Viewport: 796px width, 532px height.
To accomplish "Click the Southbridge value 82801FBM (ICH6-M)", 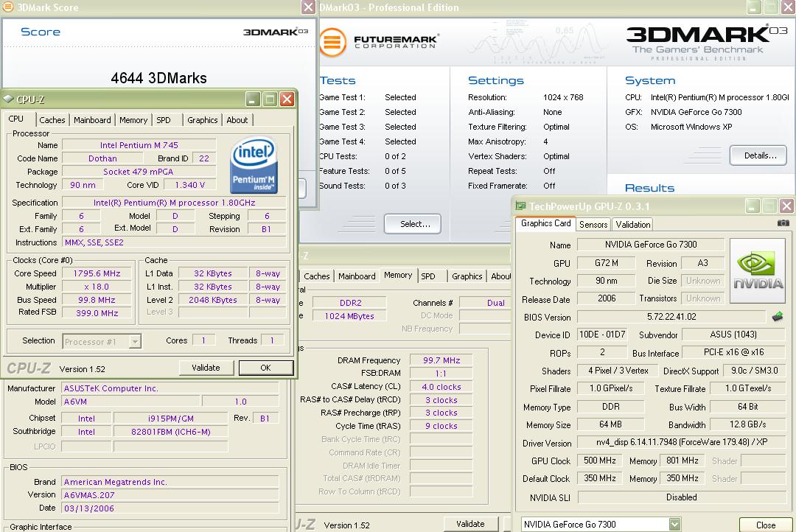I will tap(170, 432).
